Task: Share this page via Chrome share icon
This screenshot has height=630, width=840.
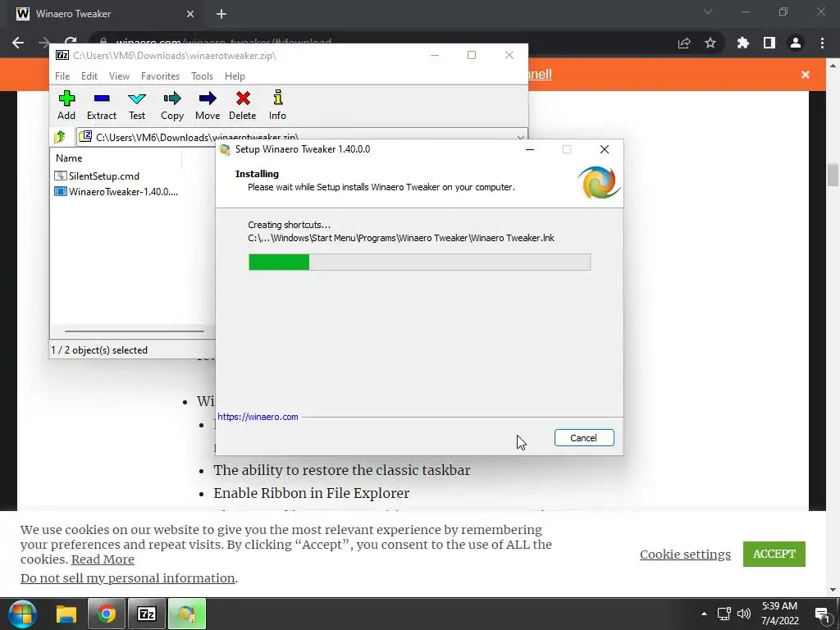Action: pos(684,43)
